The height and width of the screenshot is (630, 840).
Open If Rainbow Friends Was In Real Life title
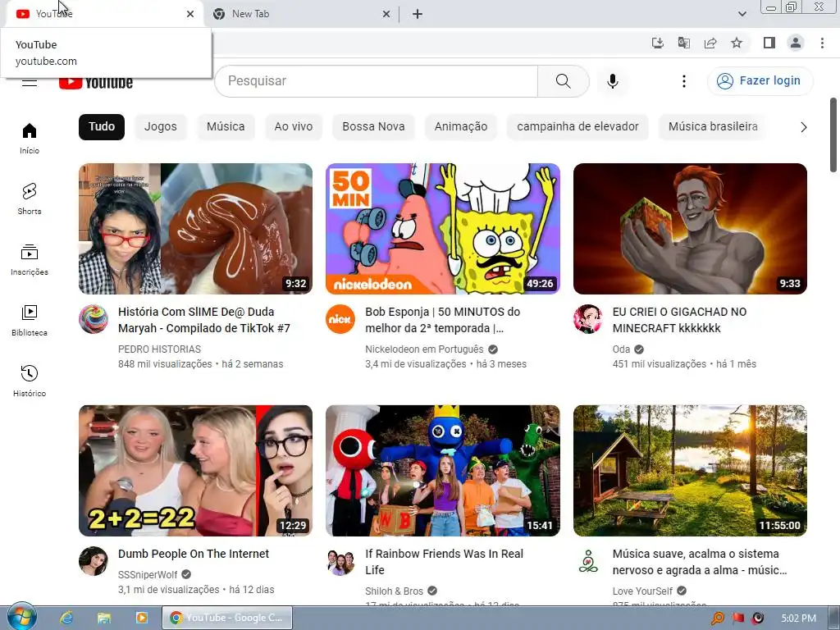pyautogui.click(x=444, y=562)
